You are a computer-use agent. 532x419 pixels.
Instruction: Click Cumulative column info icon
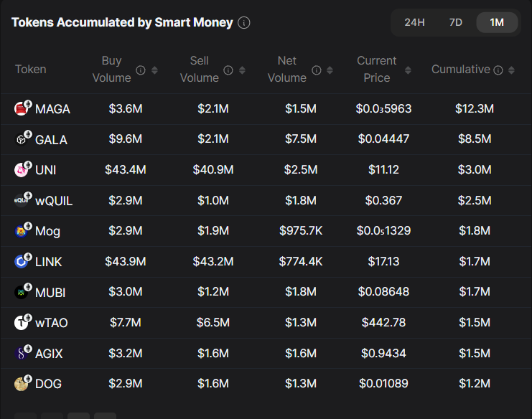tap(498, 70)
